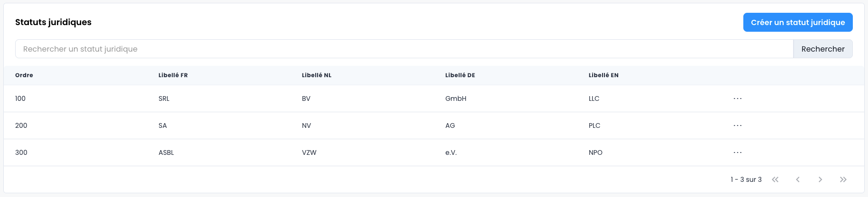
Task: Sort by the Libellé FR column header
Action: [173, 75]
